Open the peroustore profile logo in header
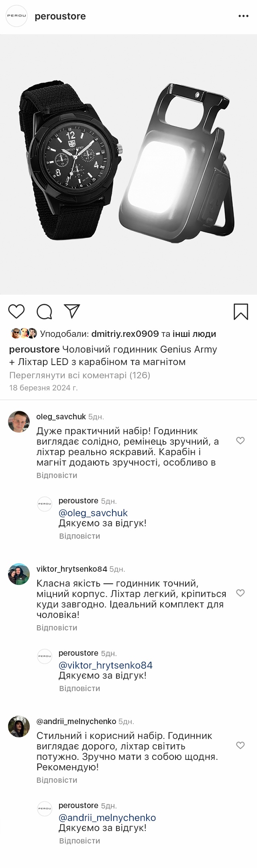 pyautogui.click(x=16, y=16)
